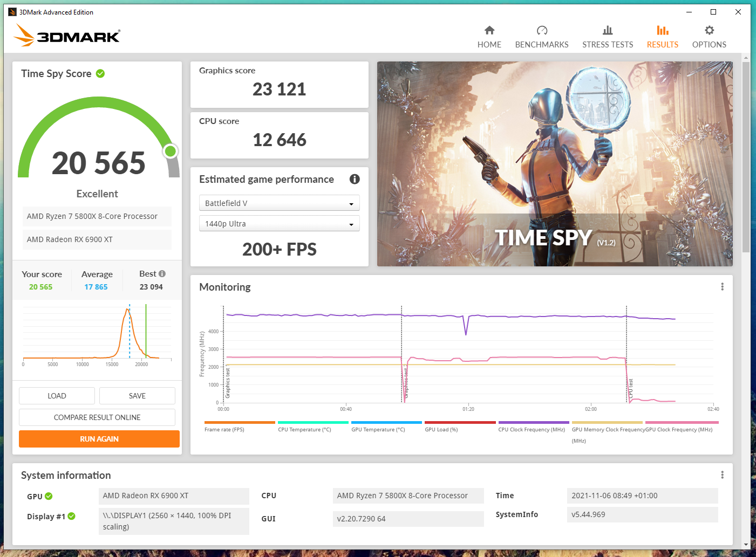This screenshot has width=756, height=557.
Task: Click the orange RUN AGAIN button
Action: coord(99,439)
